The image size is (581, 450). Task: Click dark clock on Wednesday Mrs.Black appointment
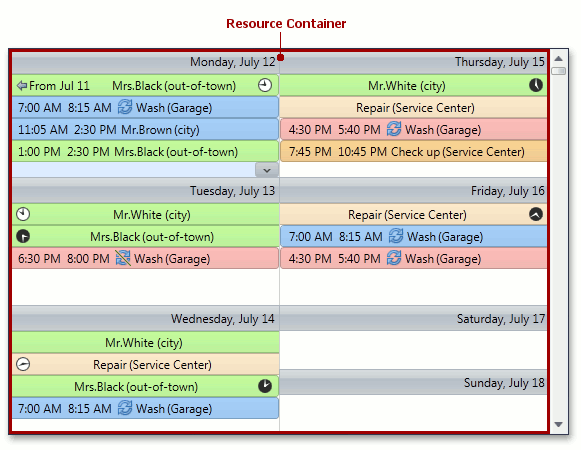265,386
